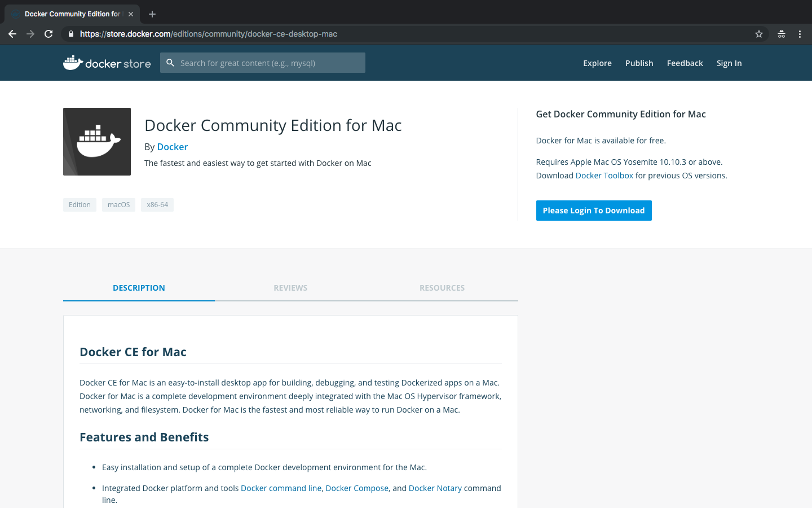Click the Features and Benefits heading
812x508 pixels.
coord(144,437)
